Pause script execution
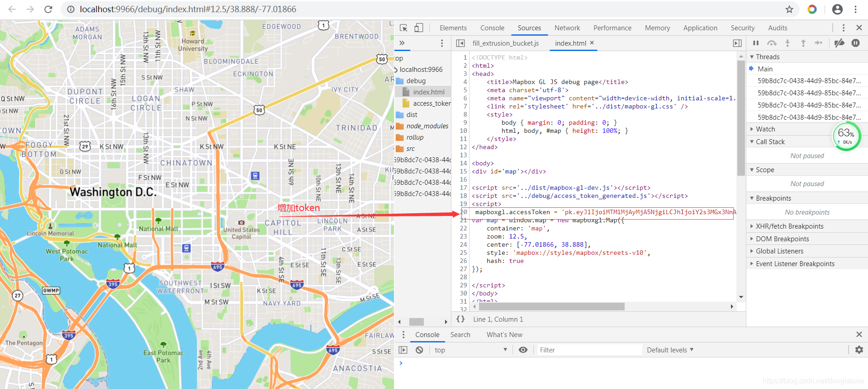Viewport: 868px width, 389px height. point(756,43)
